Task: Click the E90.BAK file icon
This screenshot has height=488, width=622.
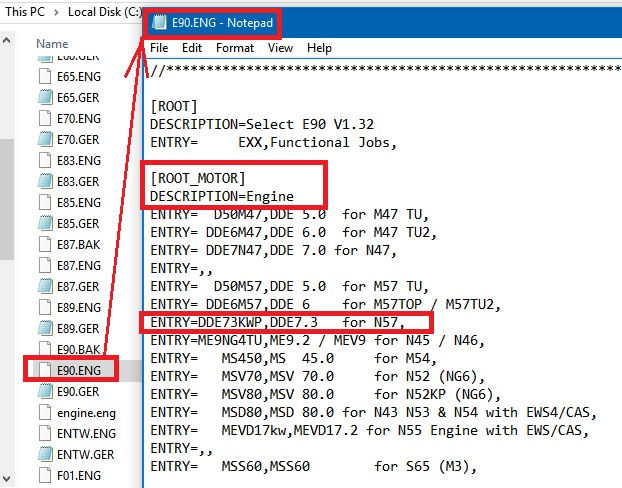Action: coord(44,349)
